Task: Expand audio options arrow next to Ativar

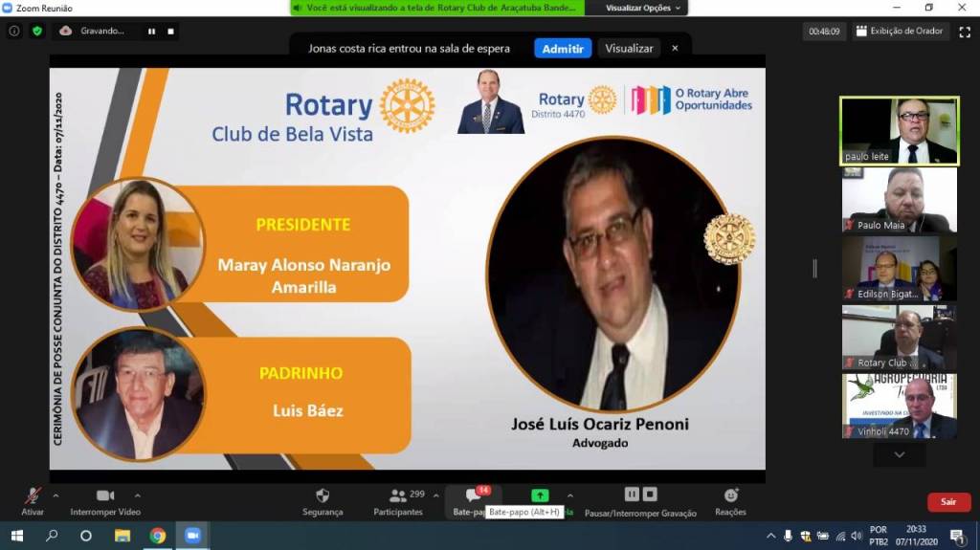Action: click(56, 495)
